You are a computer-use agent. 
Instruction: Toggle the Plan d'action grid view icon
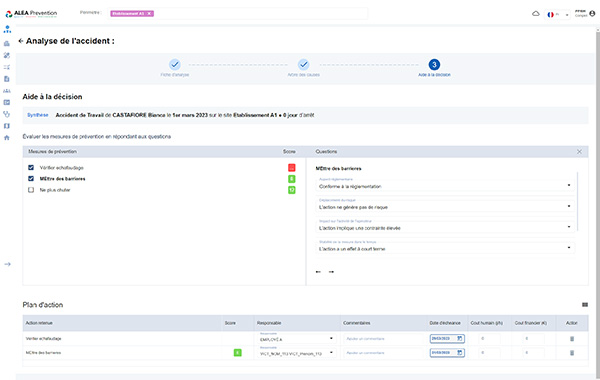(585, 305)
